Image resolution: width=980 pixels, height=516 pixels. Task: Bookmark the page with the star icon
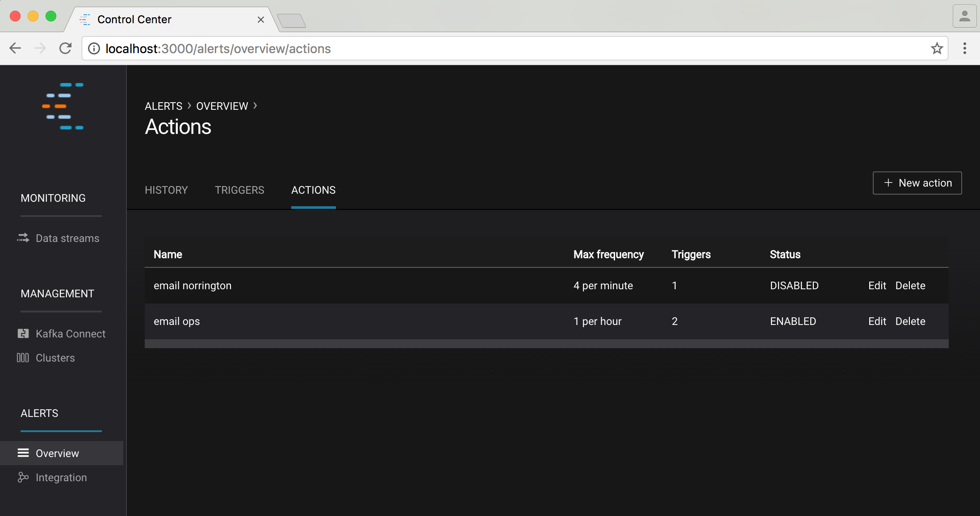point(937,48)
